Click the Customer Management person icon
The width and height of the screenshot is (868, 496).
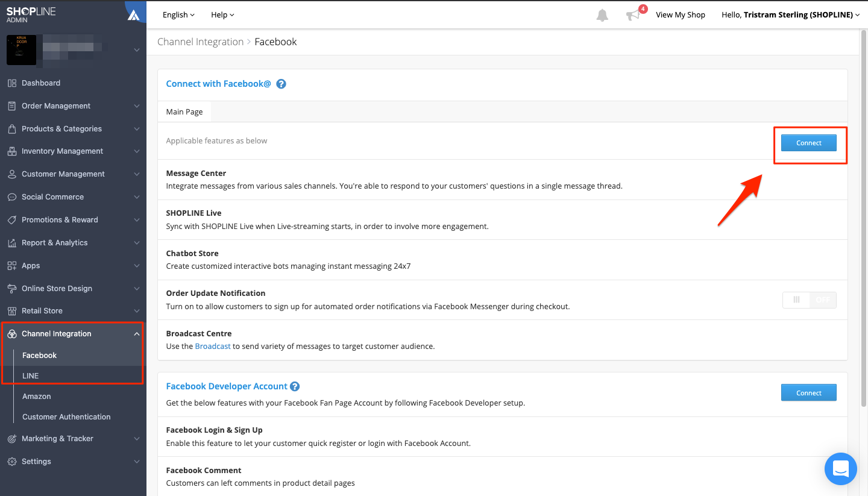[11, 174]
